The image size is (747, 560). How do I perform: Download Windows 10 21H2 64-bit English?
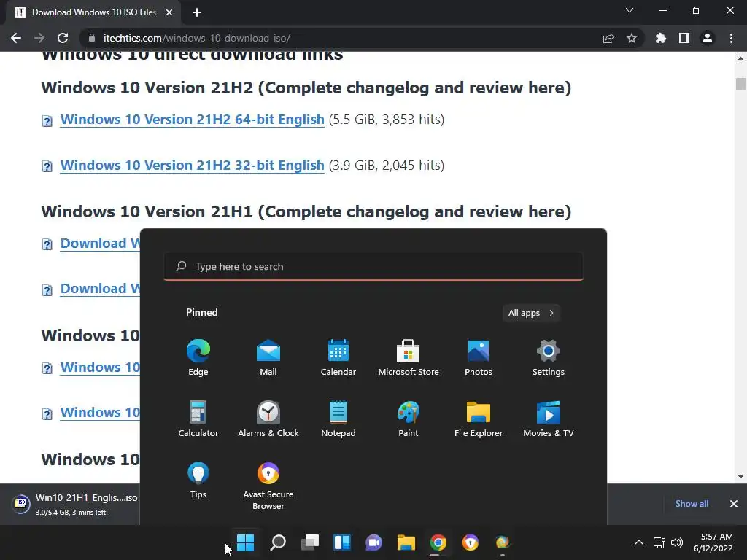[192, 119]
